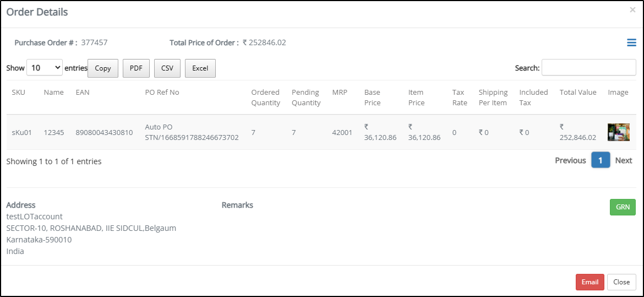644x297 pixels.
Task: Export the order to Excel
Action: coord(200,68)
